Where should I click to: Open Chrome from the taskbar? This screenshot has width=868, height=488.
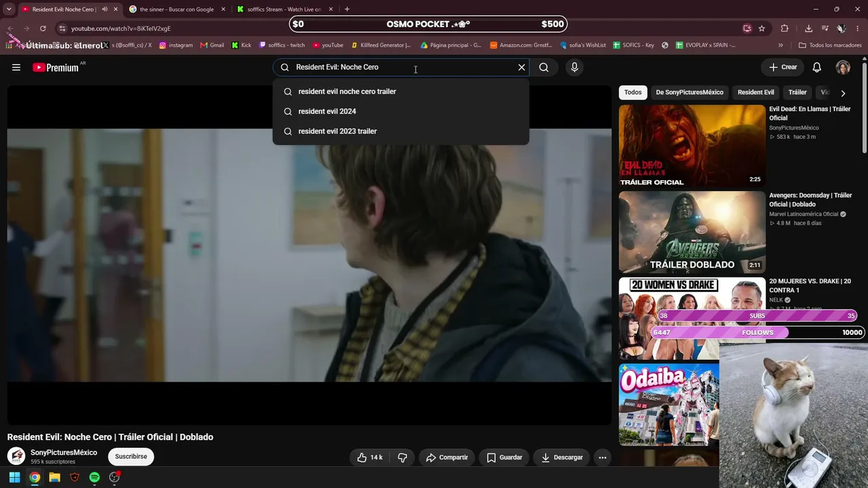(35, 477)
